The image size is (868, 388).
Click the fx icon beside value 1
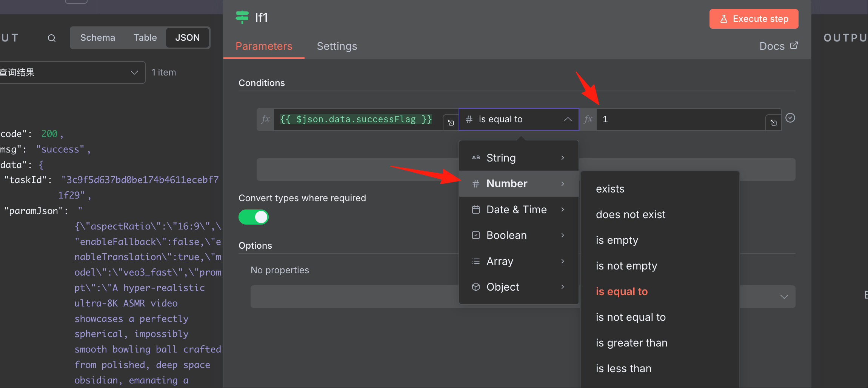click(588, 119)
